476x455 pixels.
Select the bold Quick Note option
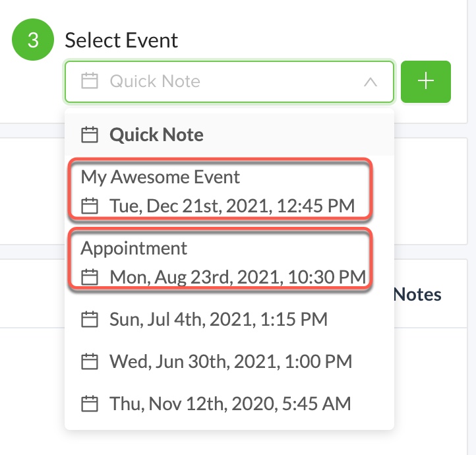point(156,135)
